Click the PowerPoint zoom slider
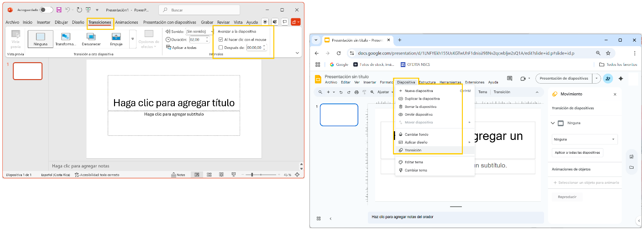The height and width of the screenshot is (230, 644). [252, 175]
